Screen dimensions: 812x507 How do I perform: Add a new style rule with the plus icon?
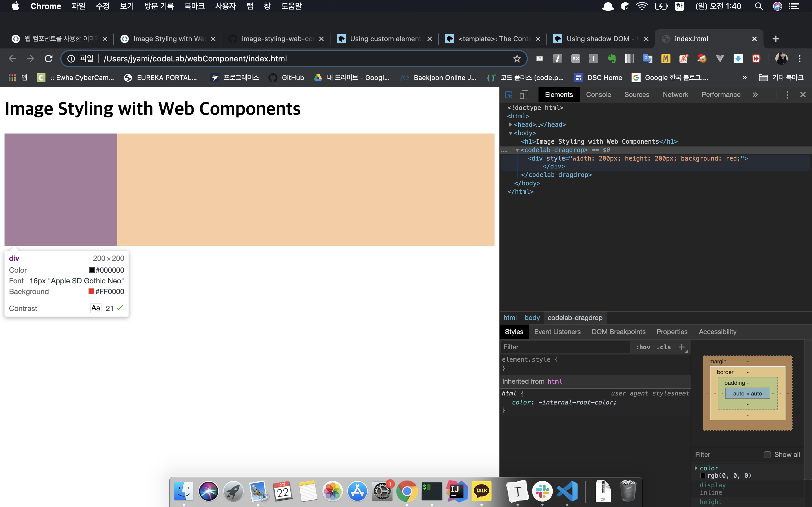coord(681,347)
